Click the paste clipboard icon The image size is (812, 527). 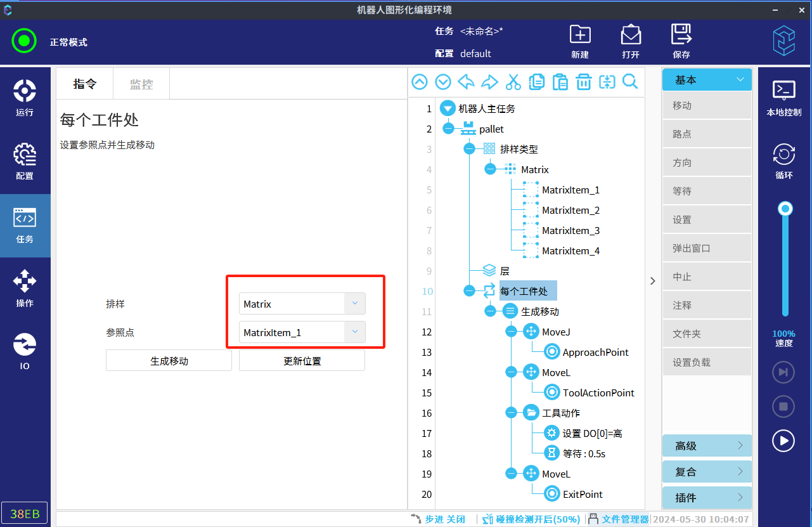(x=560, y=82)
